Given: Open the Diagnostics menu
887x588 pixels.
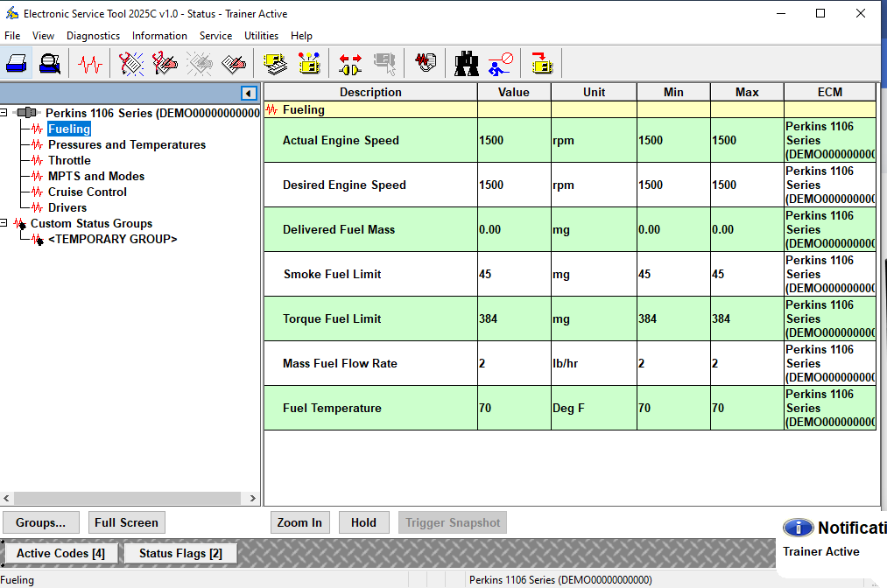Looking at the screenshot, I should 93,36.
